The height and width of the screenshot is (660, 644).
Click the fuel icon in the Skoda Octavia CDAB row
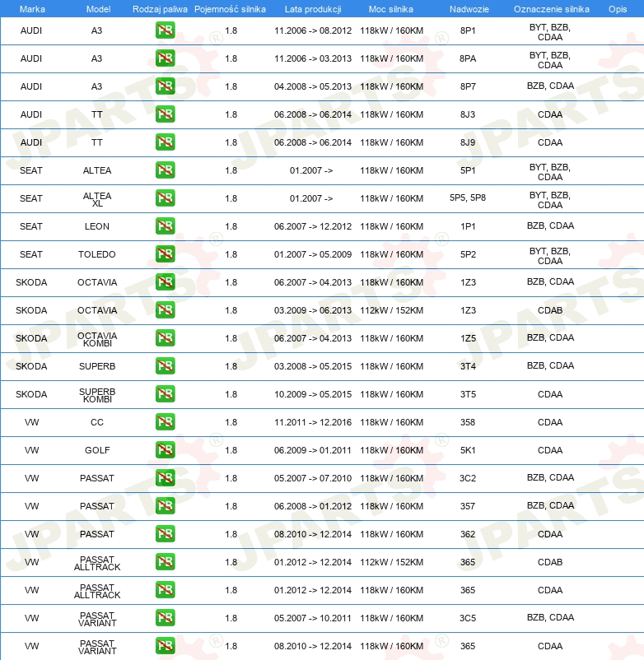[x=165, y=310]
